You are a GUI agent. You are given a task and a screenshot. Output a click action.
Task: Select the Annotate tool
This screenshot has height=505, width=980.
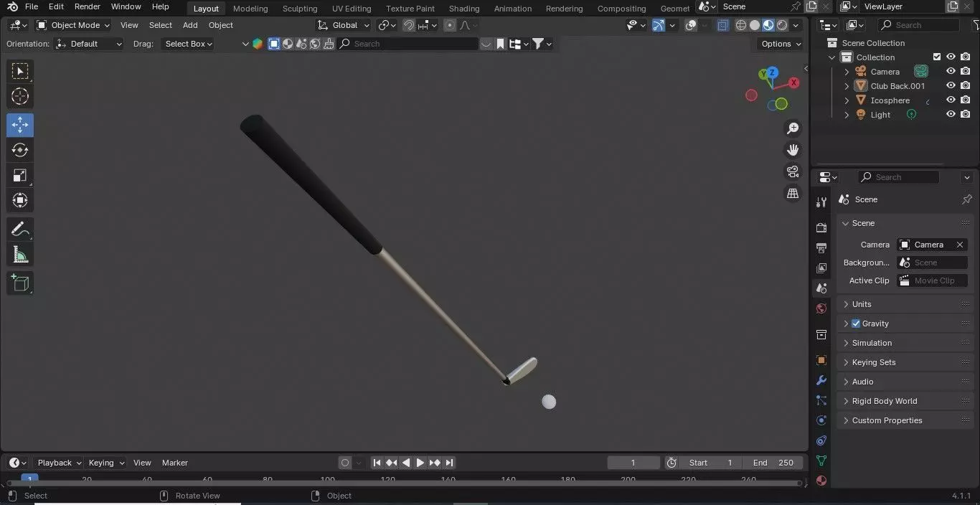pyautogui.click(x=20, y=229)
